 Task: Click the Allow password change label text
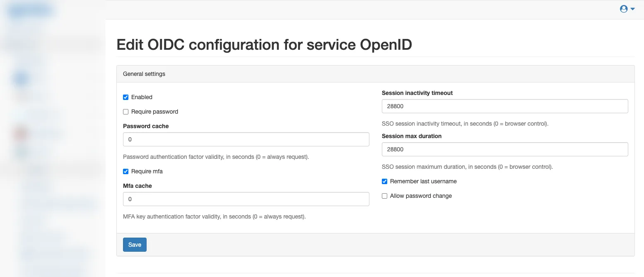[x=421, y=196]
